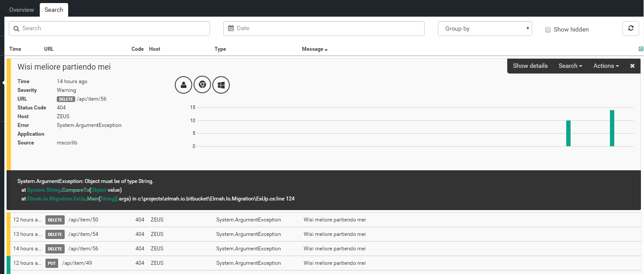644x274 pixels.
Task: Click the Warning severity value
Action: (66, 90)
